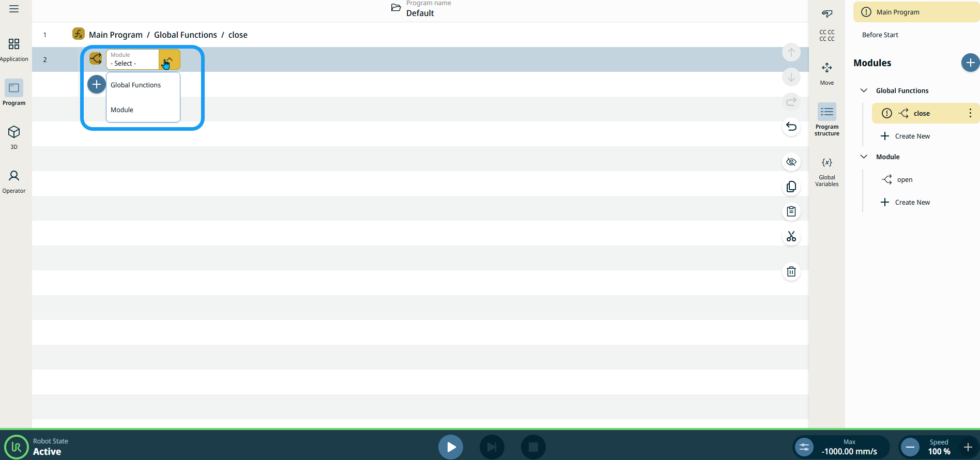The width and height of the screenshot is (980, 460).
Task: Collapse the Module tree section
Action: (863, 157)
